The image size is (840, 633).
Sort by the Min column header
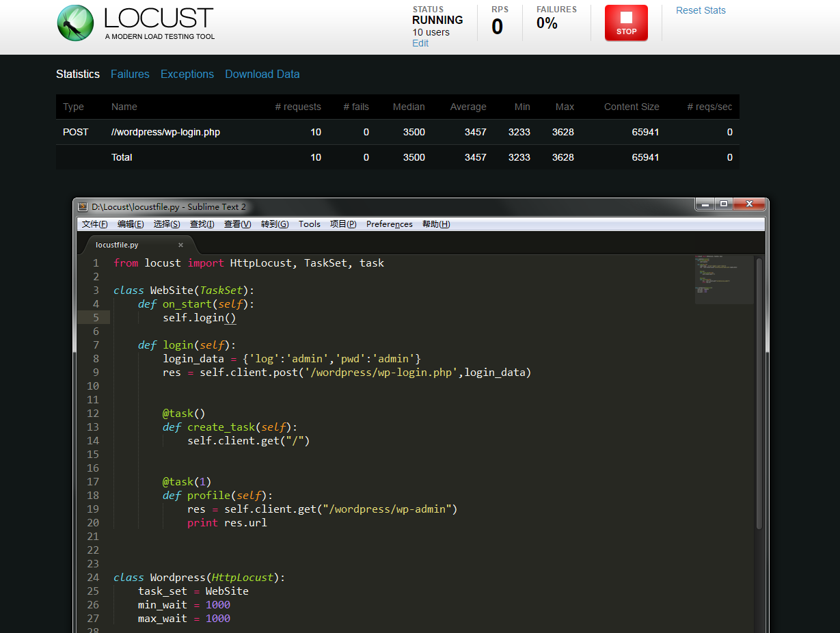[522, 107]
